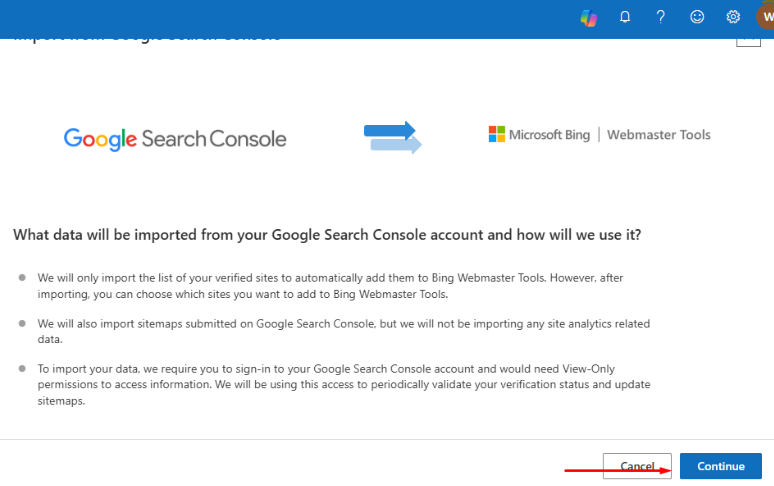Open Copilot from the top bar
This screenshot has height=486, width=774.
coord(589,17)
